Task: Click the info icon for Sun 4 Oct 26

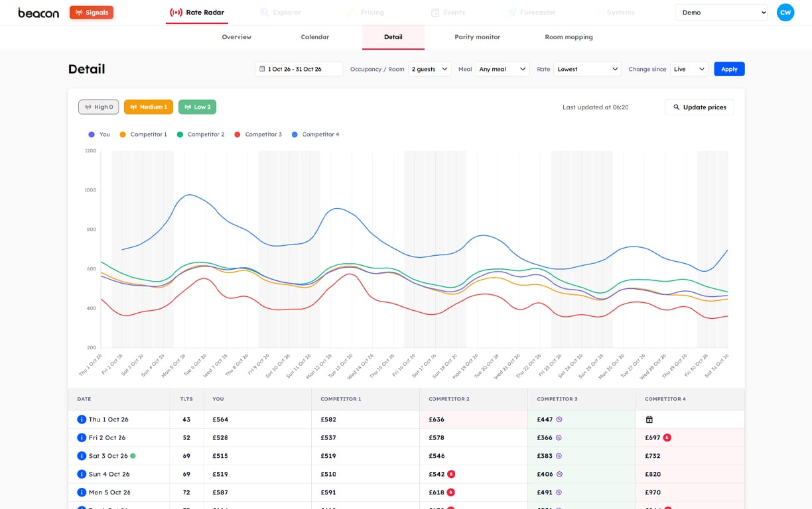Action: click(82, 474)
